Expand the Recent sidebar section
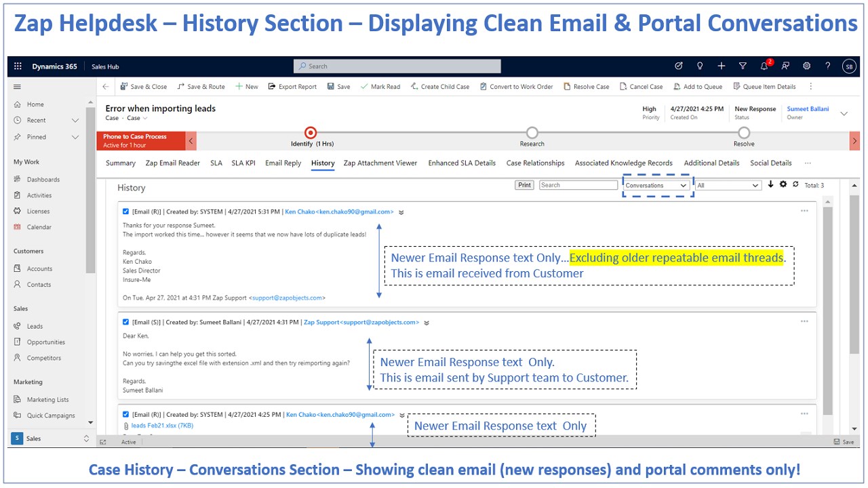Screen dimensions: 868x488 pyautogui.click(x=75, y=121)
